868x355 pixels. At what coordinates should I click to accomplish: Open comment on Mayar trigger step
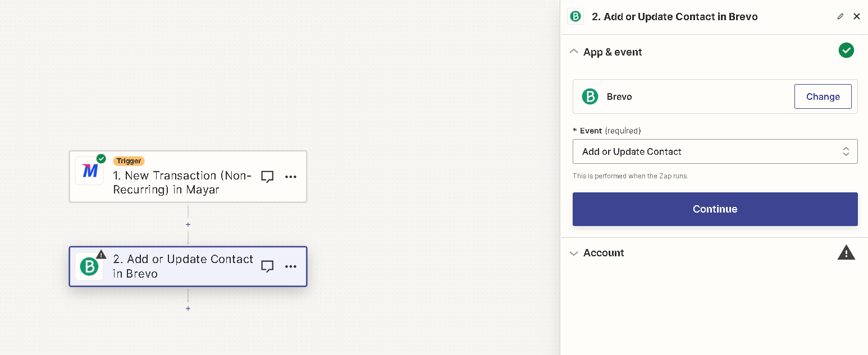[268, 177]
